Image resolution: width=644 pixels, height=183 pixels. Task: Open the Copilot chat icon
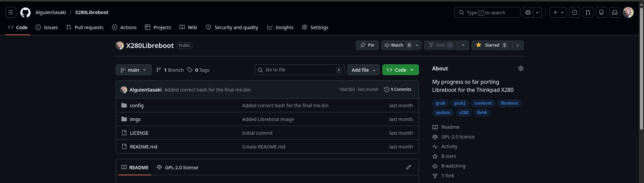(528, 12)
